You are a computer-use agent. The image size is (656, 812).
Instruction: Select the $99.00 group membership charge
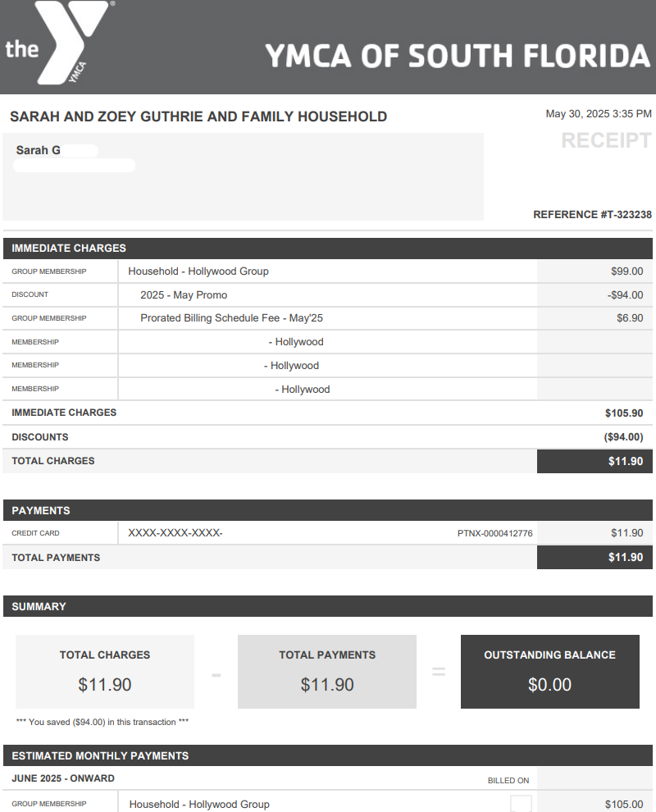[x=626, y=271]
